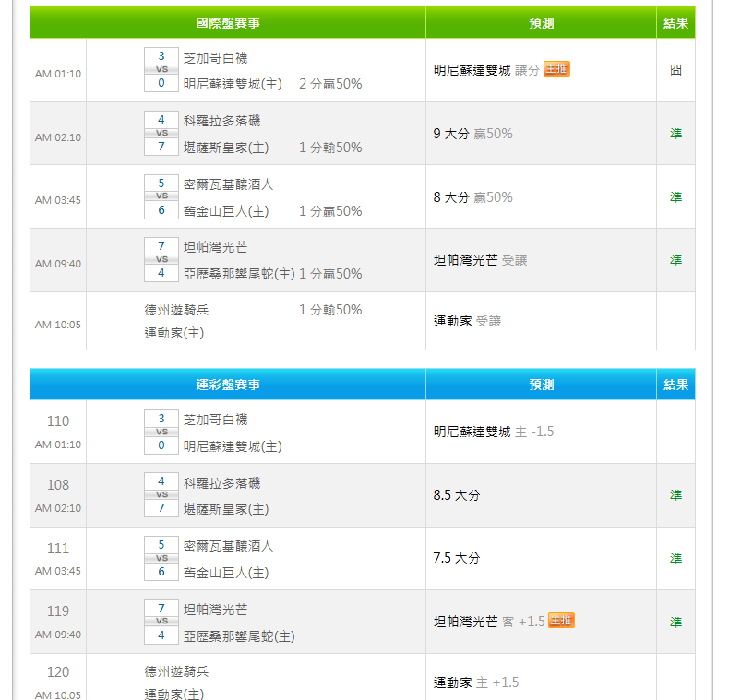
Task: Click game number 108 in 運彩盤賽事
Action: click(x=58, y=485)
